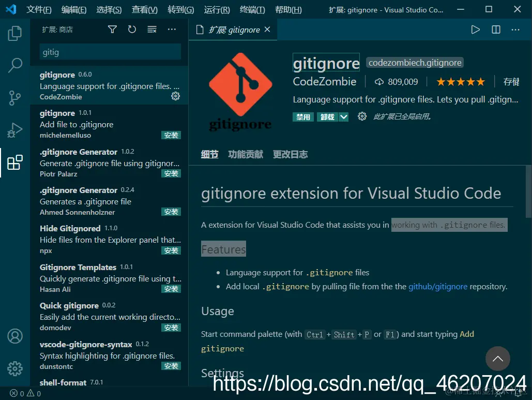The image size is (532, 400).
Task: Click the gitignore extension logo image
Action: 240,92
